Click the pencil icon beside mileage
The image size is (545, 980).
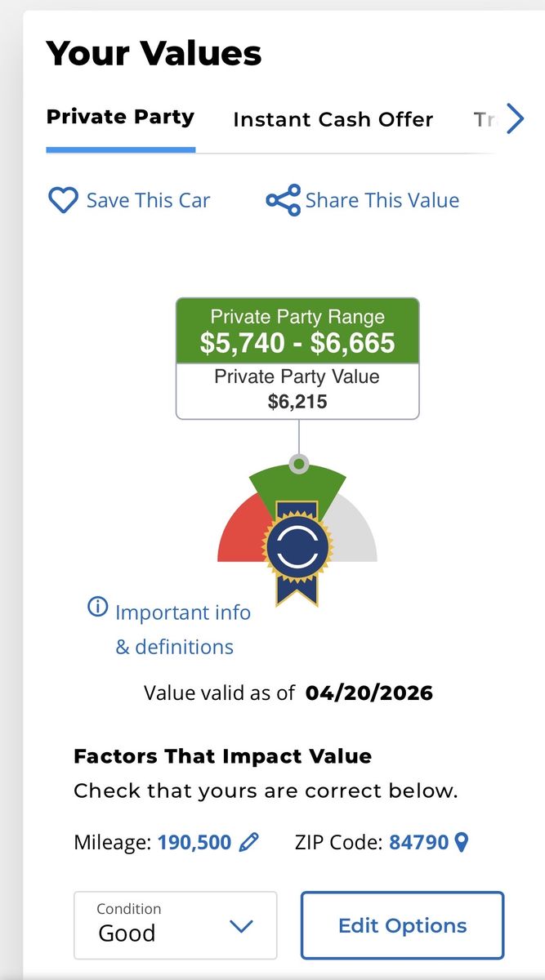pos(250,842)
